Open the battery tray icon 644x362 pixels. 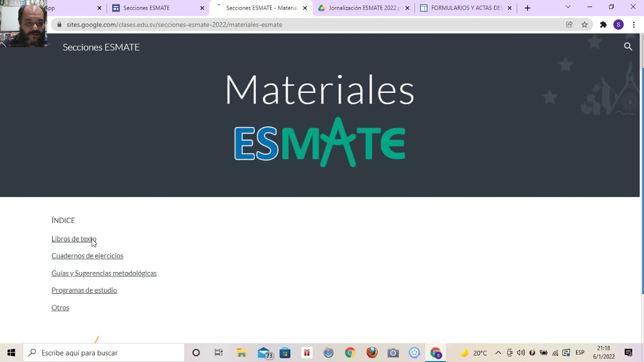pos(543,352)
